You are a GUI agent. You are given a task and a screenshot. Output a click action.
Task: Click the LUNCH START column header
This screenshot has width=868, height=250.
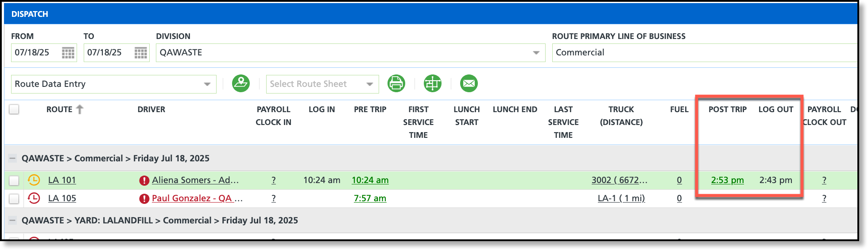point(467,116)
